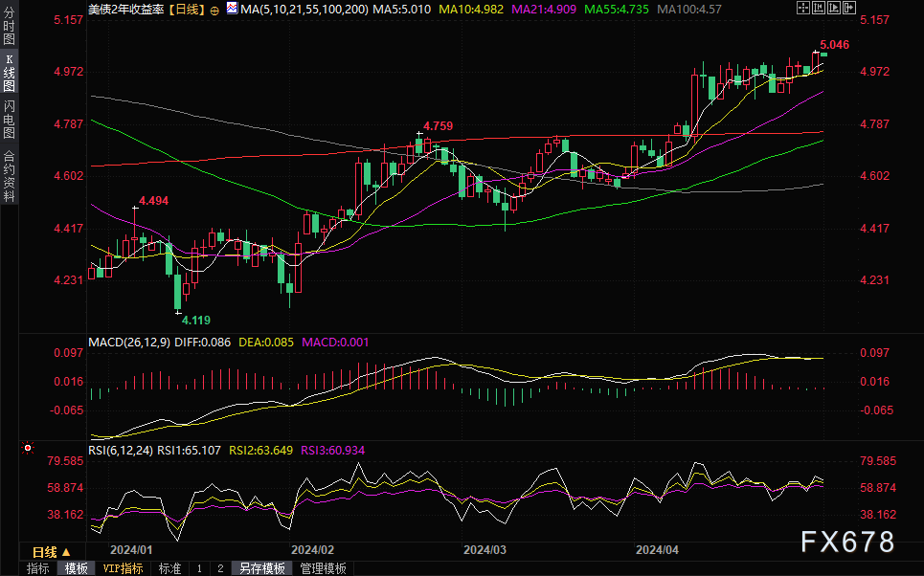The height and width of the screenshot is (576, 924).
Task: Click the 另存模板 button
Action: (x=262, y=568)
